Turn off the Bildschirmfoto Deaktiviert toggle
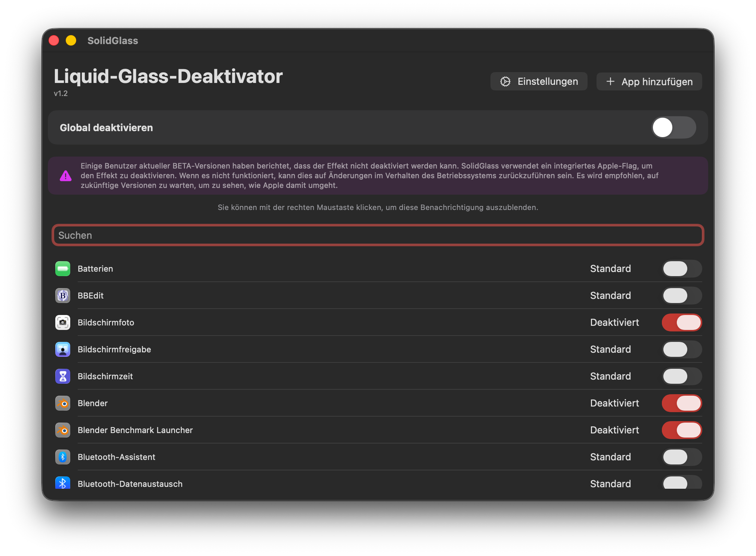Image resolution: width=756 pixels, height=556 pixels. 682,322
